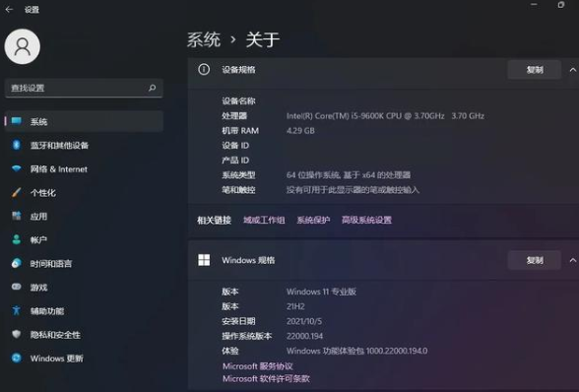579x392 pixels.
Task: Collapse the Windows 规格 section chevron
Action: click(x=573, y=260)
